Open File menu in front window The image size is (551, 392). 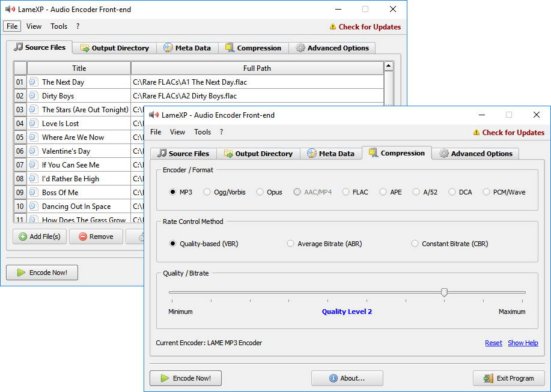click(x=156, y=132)
